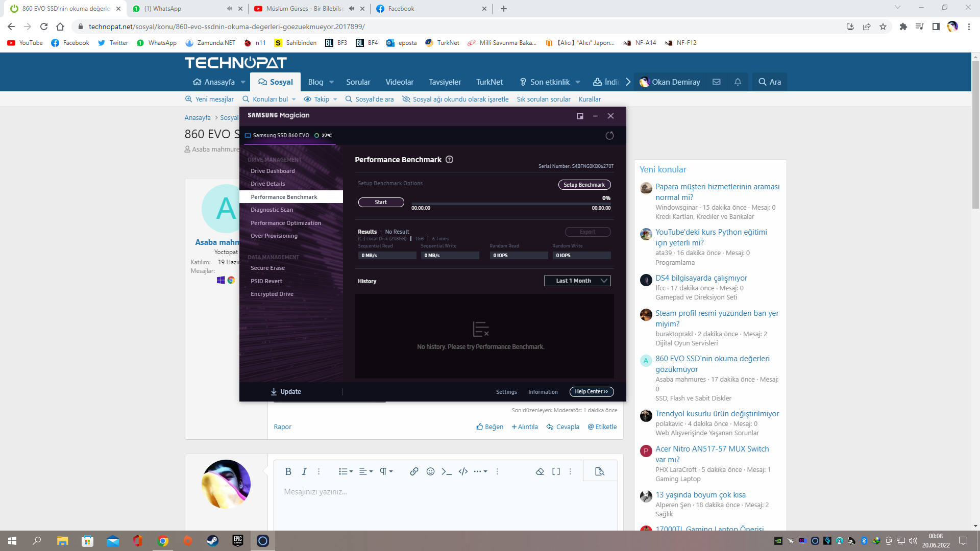Screen dimensions: 980x551
Task: Insert a link using the editor link icon
Action: click(x=414, y=471)
